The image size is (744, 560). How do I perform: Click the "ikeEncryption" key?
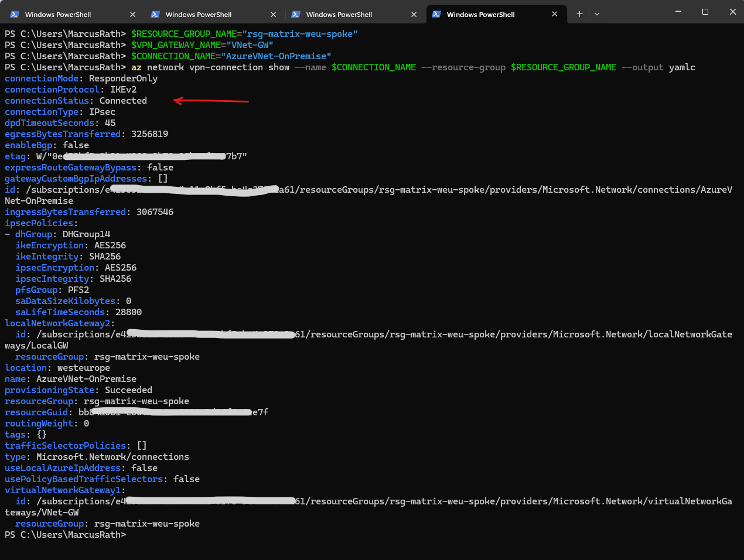49,245
